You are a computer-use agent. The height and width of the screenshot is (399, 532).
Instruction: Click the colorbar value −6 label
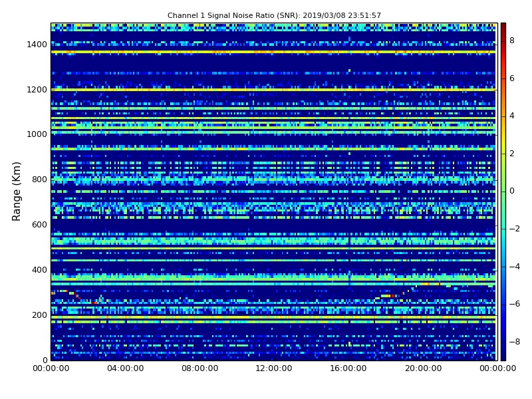[515, 304]
